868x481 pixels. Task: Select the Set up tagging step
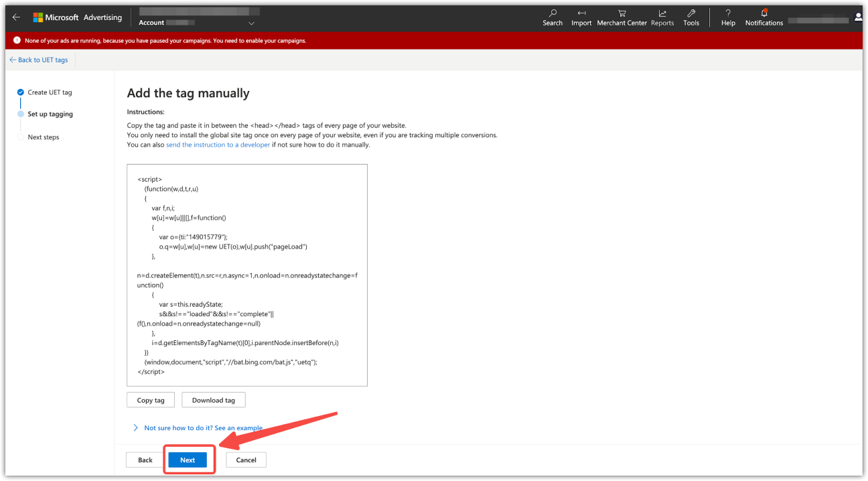coord(46,114)
